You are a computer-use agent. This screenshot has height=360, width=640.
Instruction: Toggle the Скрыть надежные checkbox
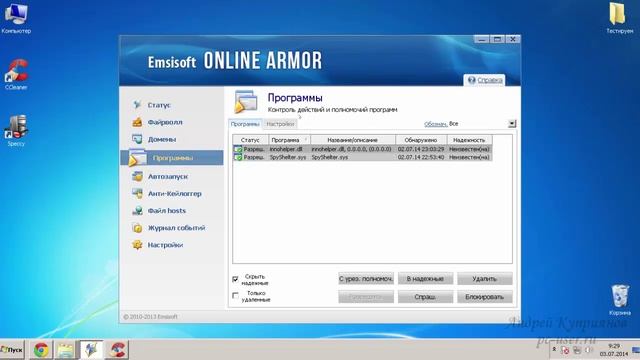click(x=236, y=279)
